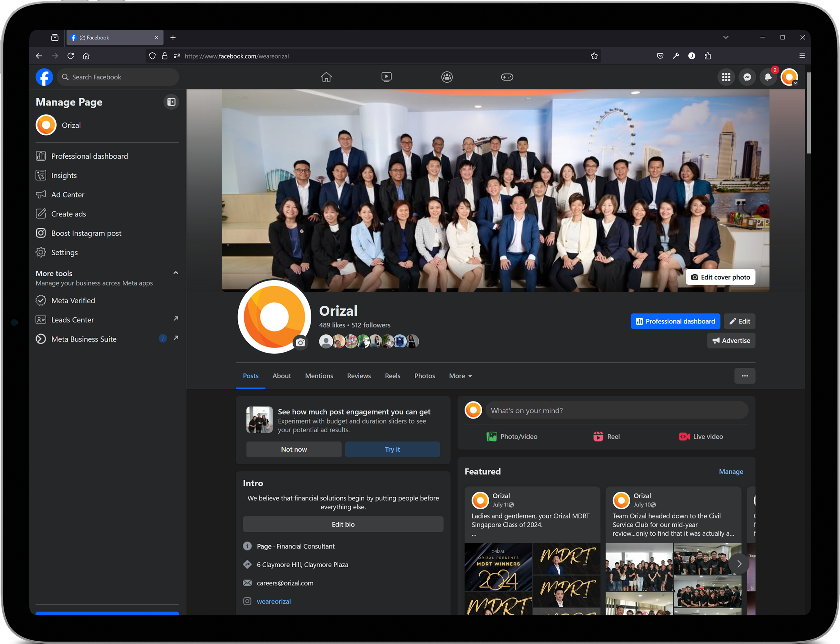
Task: Open the Video tab icon
Action: [386, 77]
